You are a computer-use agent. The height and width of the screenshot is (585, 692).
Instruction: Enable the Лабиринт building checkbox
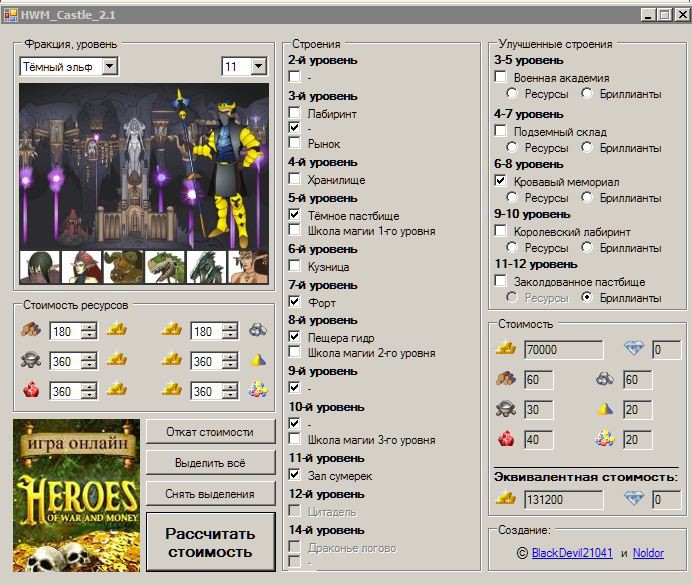pos(294,112)
